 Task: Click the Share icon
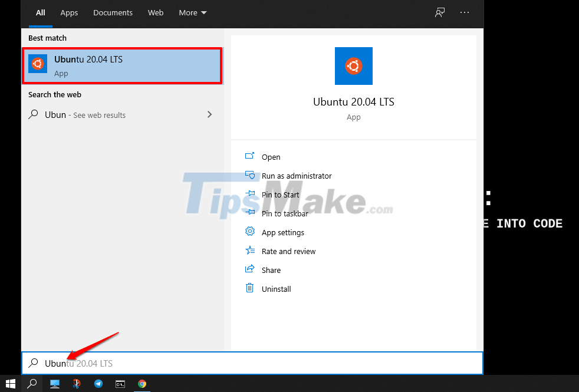point(250,270)
